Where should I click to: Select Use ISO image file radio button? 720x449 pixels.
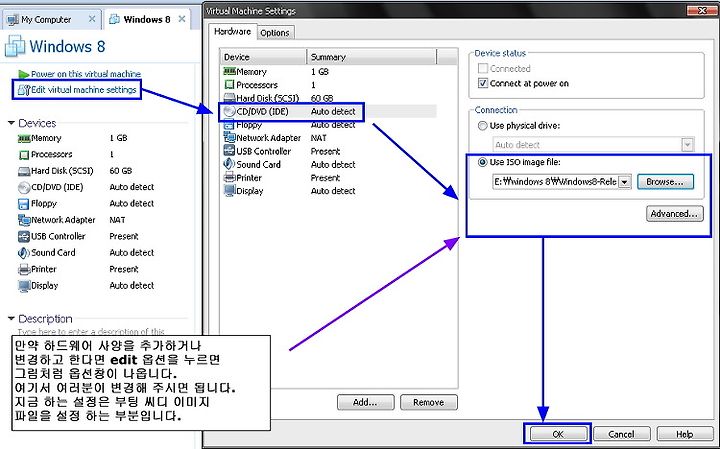coord(483,162)
